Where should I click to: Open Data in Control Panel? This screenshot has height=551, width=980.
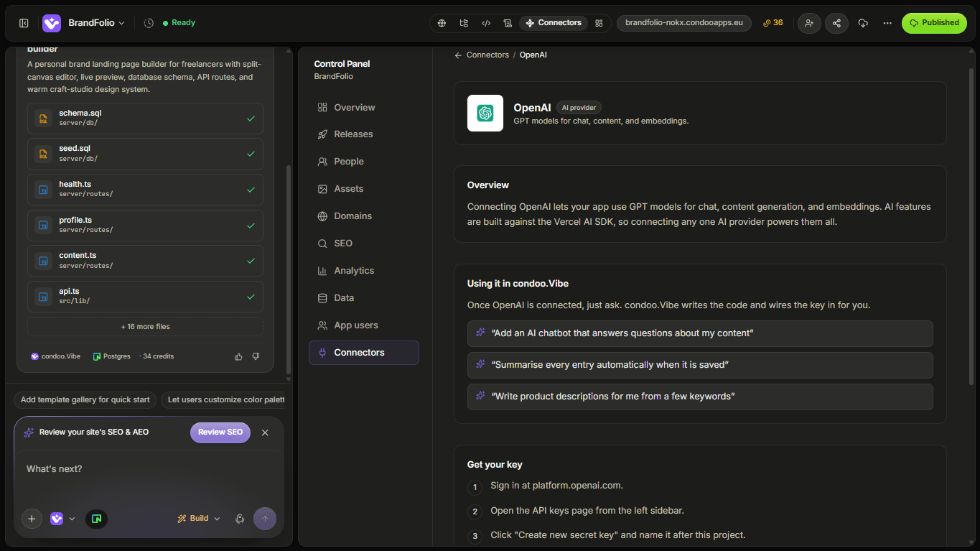(364, 298)
